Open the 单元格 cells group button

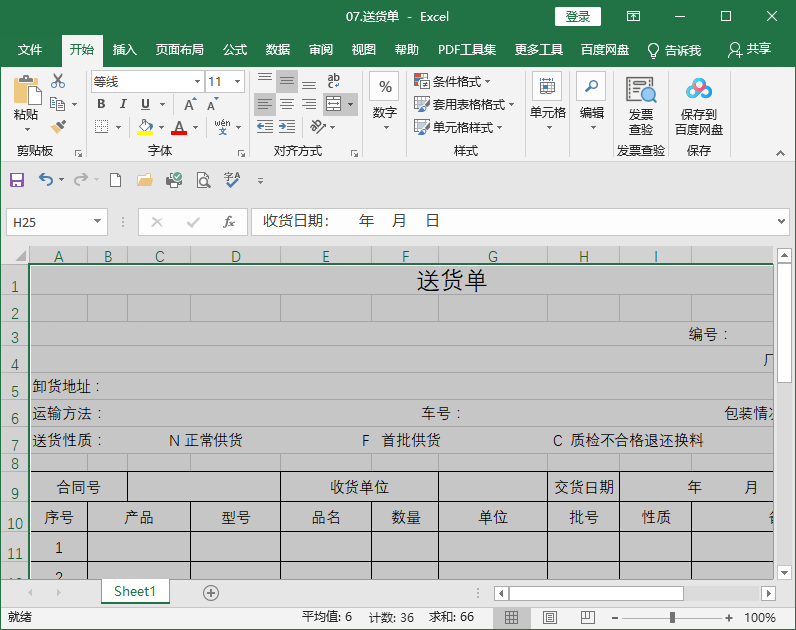click(547, 102)
